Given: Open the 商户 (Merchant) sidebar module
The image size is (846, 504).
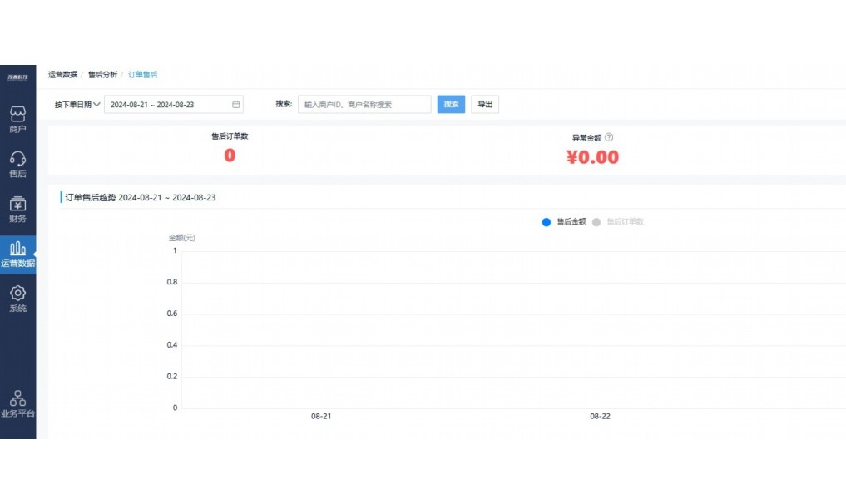Looking at the screenshot, I should tap(17, 119).
